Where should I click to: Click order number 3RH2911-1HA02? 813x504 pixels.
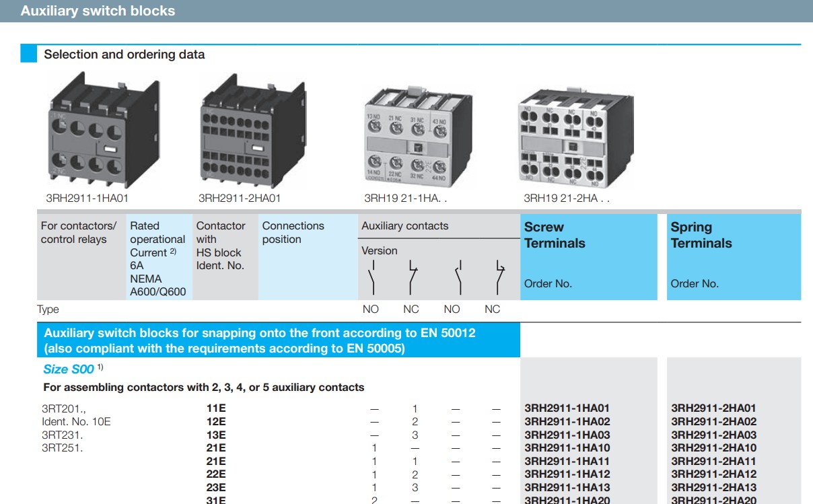[567, 422]
